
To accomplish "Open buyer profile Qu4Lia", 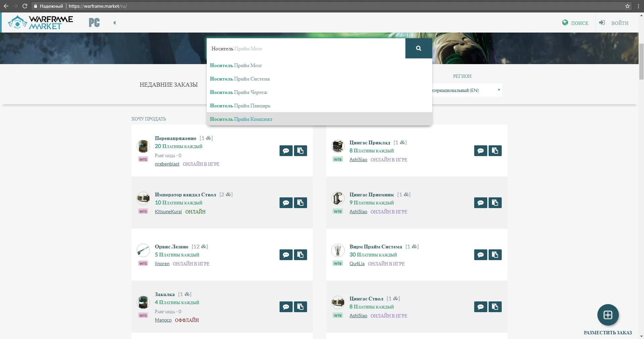I will 357,264.
